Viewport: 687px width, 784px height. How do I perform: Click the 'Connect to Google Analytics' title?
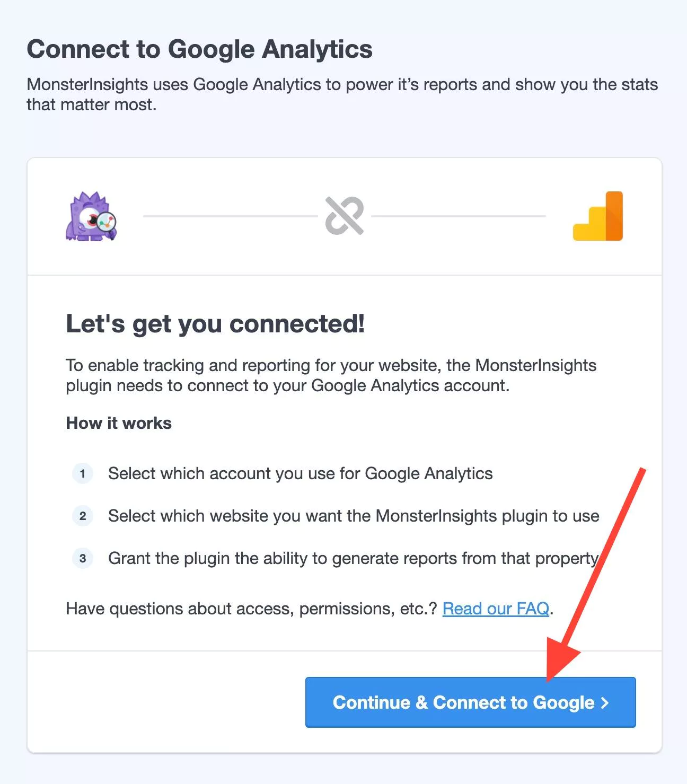coord(200,49)
